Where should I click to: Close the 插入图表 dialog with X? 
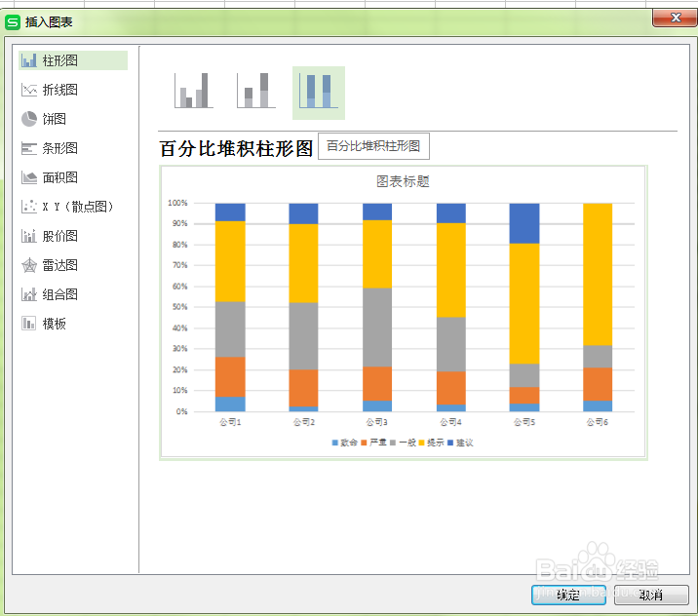tap(675, 18)
